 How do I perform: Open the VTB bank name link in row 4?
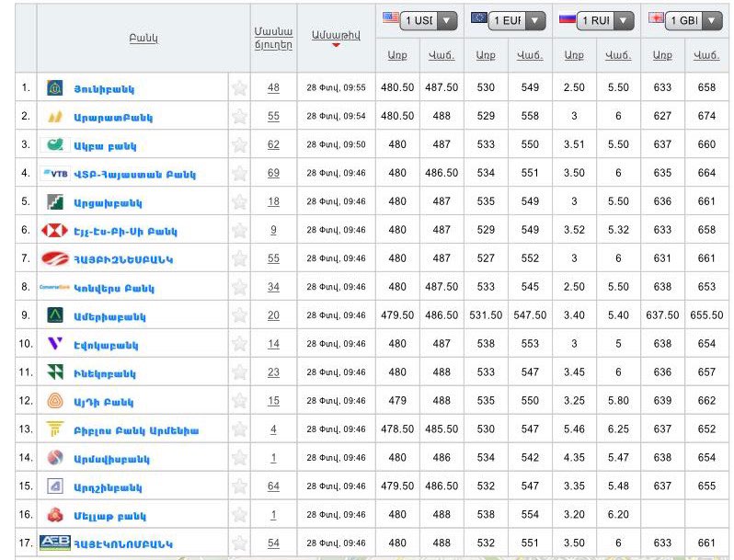(x=135, y=175)
